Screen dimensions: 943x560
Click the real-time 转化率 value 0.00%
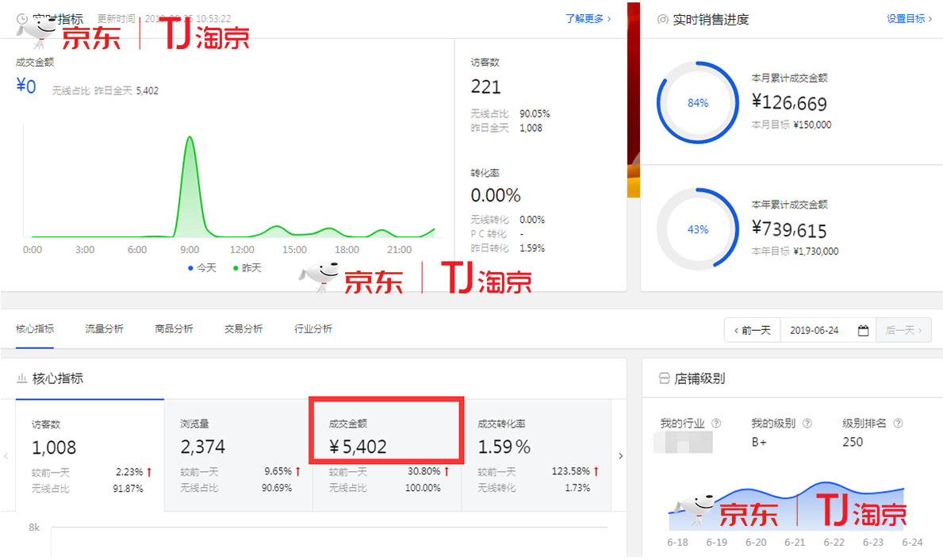pyautogui.click(x=496, y=195)
